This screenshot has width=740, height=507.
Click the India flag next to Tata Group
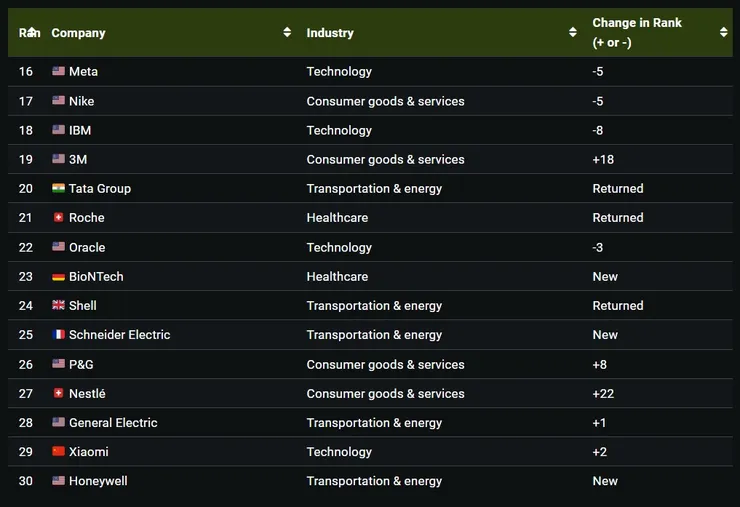(59, 188)
